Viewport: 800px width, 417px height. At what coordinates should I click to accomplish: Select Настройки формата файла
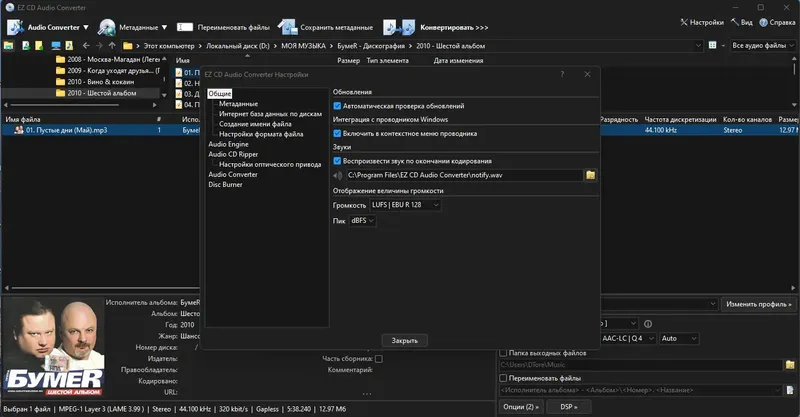click(261, 134)
